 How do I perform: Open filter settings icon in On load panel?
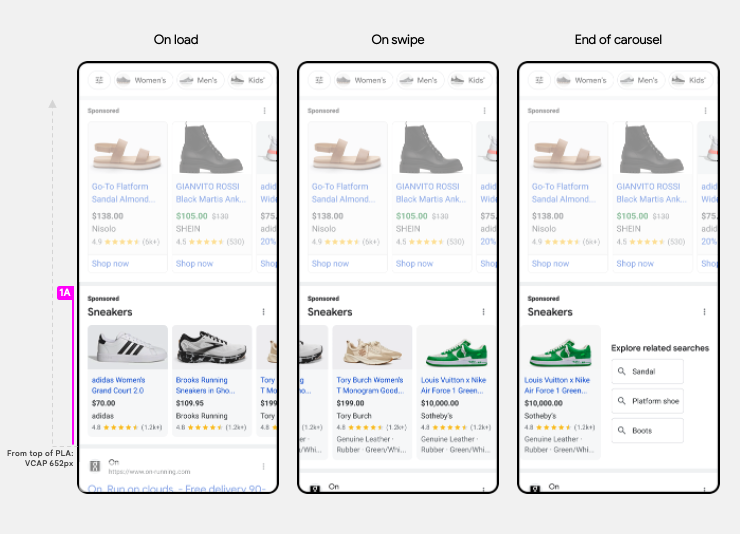(99, 80)
